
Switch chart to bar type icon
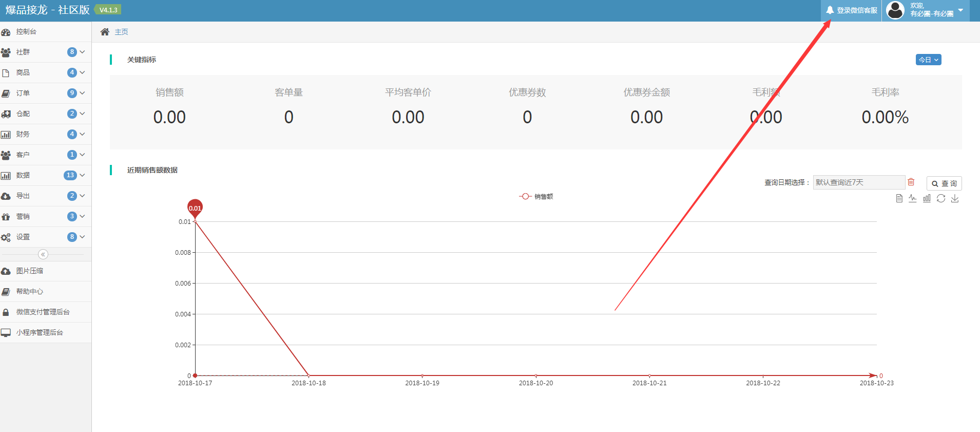click(927, 198)
